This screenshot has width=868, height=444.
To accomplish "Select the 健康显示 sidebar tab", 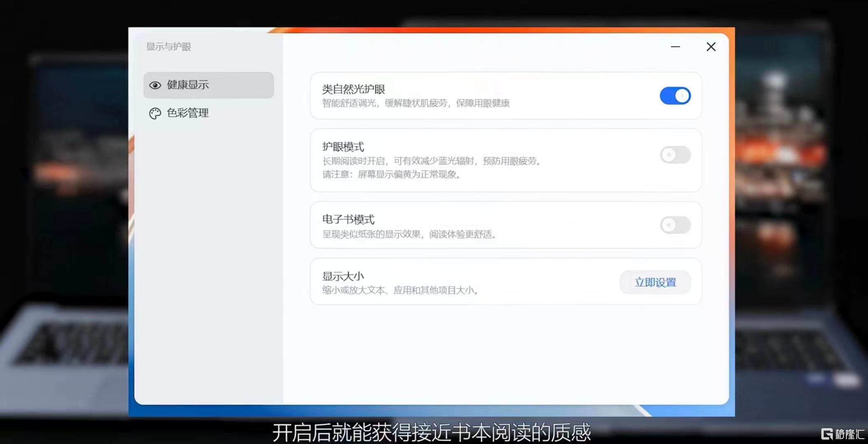I will pyautogui.click(x=208, y=85).
